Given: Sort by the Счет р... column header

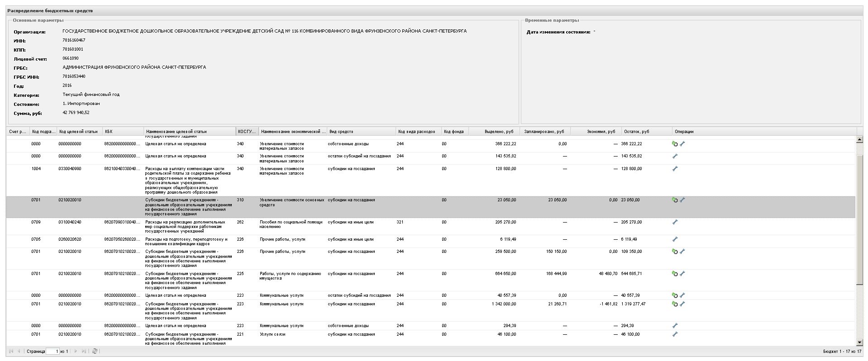Looking at the screenshot, I should [18, 132].
